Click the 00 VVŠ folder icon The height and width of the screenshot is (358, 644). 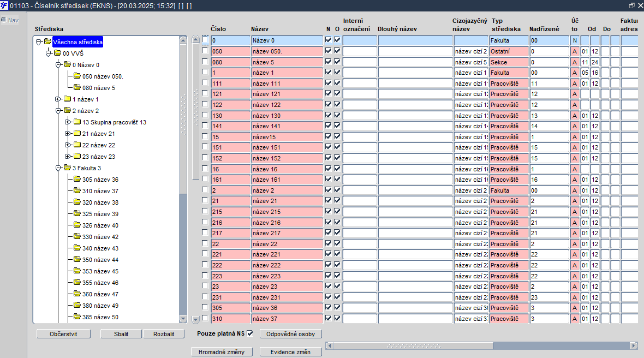point(57,53)
